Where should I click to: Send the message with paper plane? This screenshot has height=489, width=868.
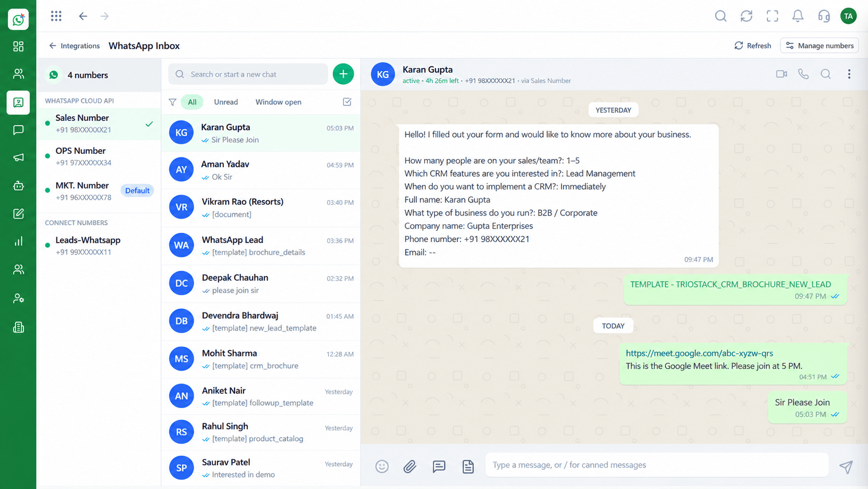click(846, 467)
